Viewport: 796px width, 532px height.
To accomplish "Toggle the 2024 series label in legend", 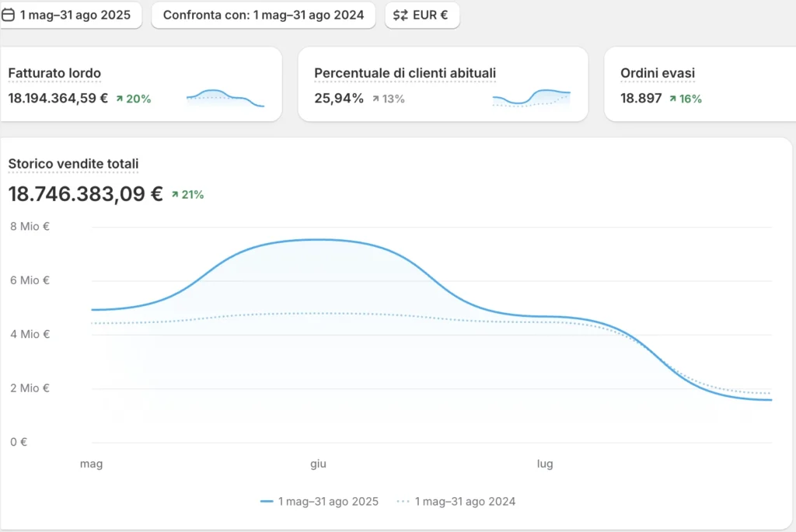I will point(465,502).
